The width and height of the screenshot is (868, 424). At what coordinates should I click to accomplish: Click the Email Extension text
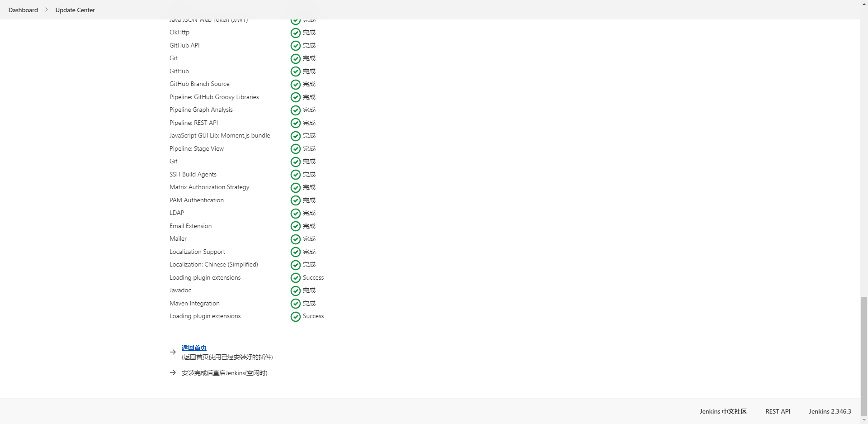pyautogui.click(x=190, y=226)
